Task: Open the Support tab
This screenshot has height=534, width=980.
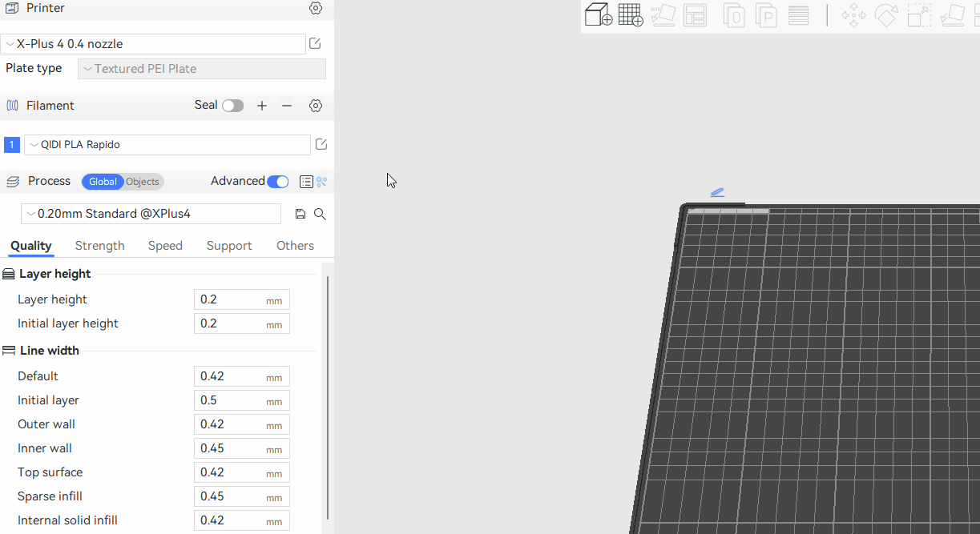Action: (x=229, y=246)
